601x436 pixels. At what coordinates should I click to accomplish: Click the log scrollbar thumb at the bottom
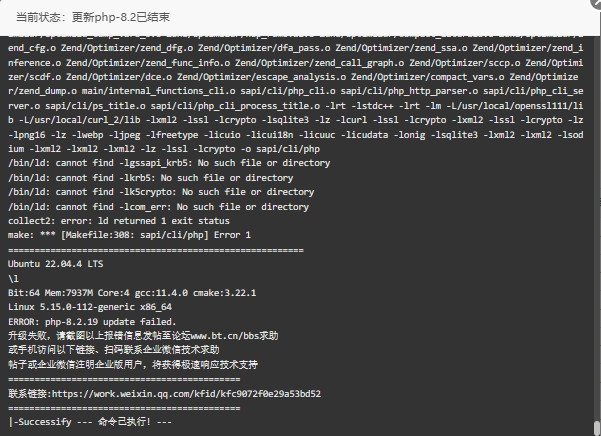point(596,428)
